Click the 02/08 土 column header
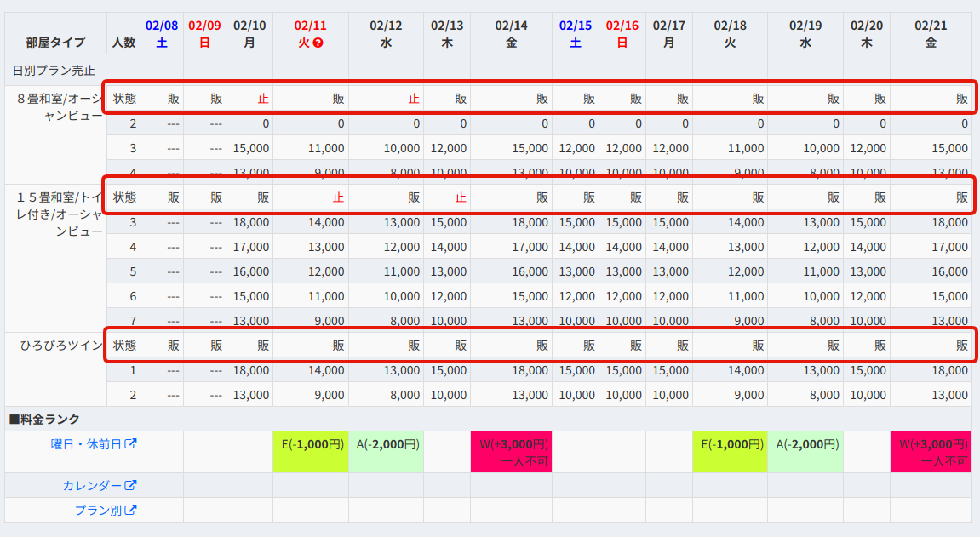Image resolution: width=980 pixels, height=537 pixels. [x=162, y=34]
